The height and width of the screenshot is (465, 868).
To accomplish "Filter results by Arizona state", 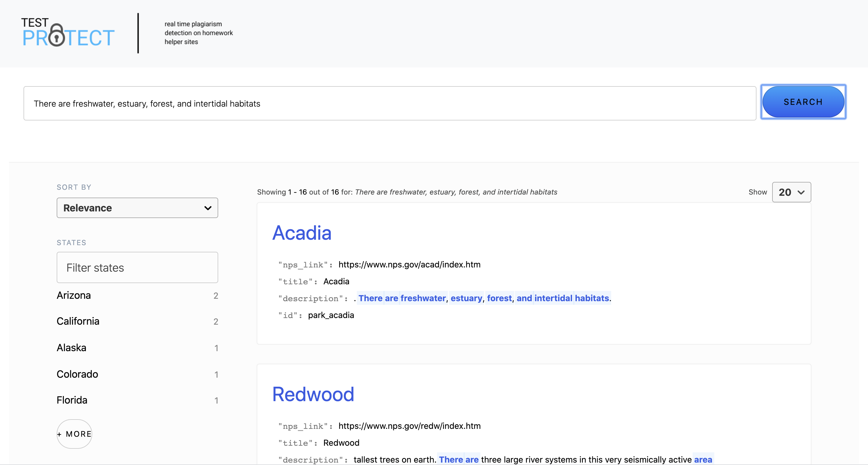I will [x=74, y=295].
